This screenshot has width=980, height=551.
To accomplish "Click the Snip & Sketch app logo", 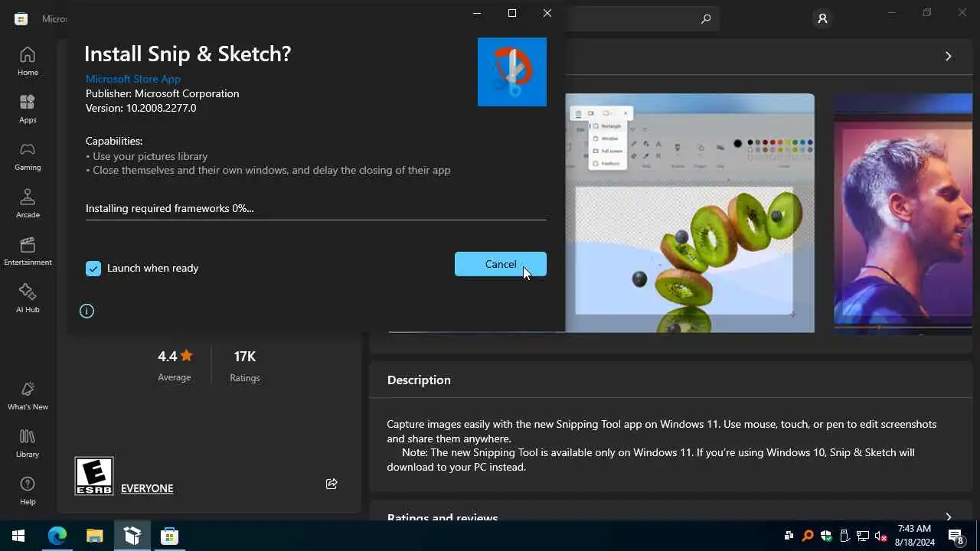I will 512,72.
